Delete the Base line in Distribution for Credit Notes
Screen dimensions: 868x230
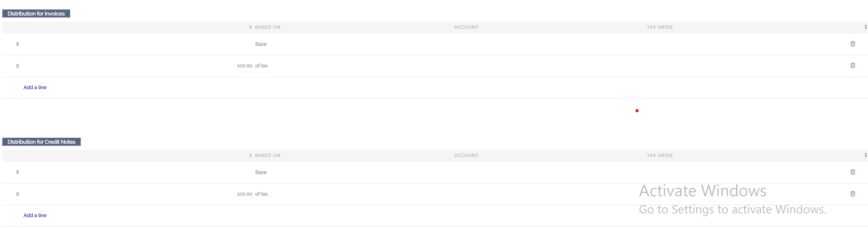(x=853, y=172)
